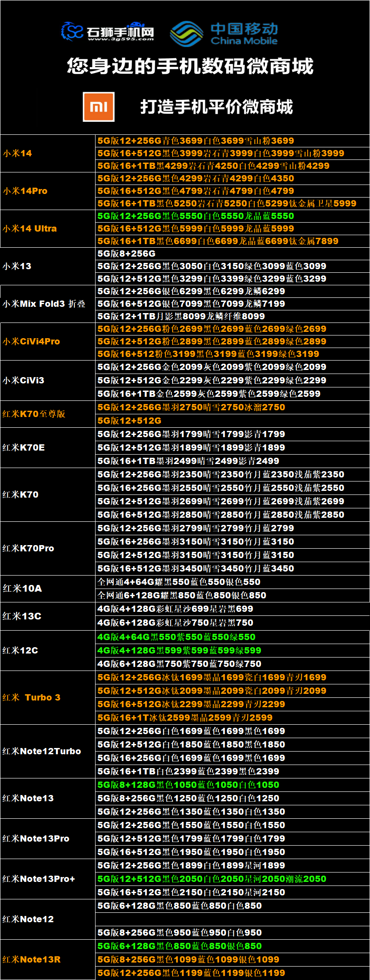
Task: Click the headline 您身边的手机数码微商城
Action: 190,66
